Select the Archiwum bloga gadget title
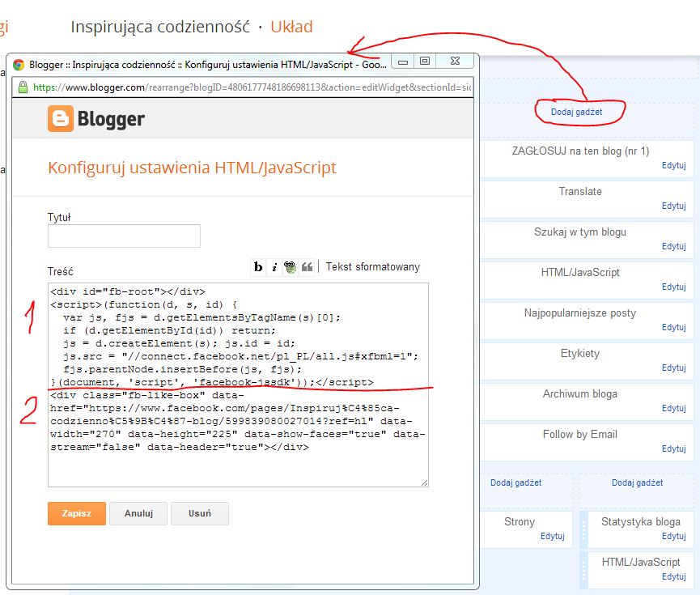Viewport: 700px width, 595px height. tap(580, 394)
